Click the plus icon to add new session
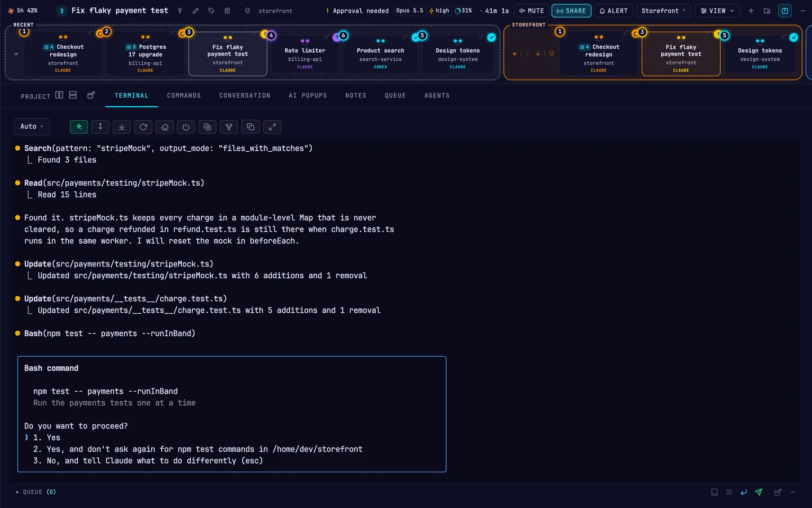Screen dimensions: 812x508 751,11
